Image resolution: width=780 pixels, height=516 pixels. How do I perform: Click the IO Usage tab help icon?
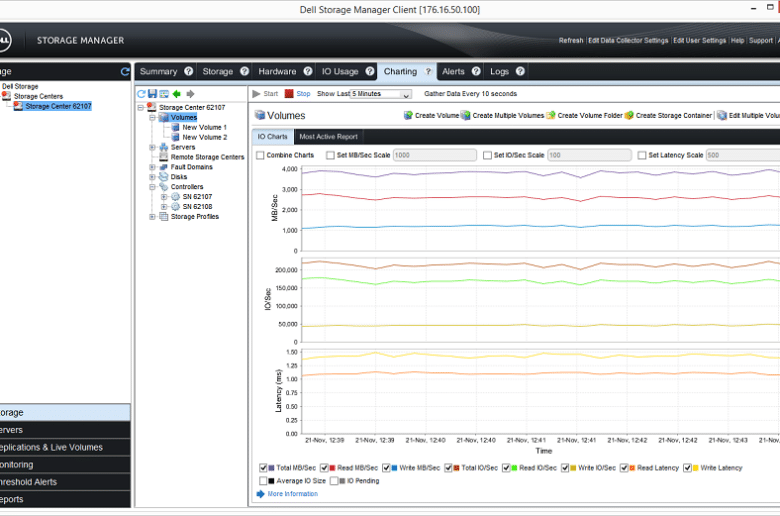[x=370, y=71]
